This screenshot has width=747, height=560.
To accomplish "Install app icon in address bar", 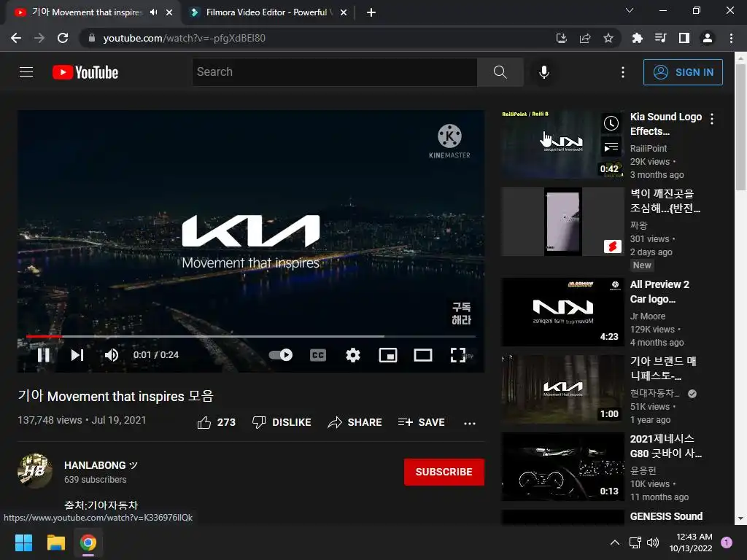I will [x=562, y=38].
